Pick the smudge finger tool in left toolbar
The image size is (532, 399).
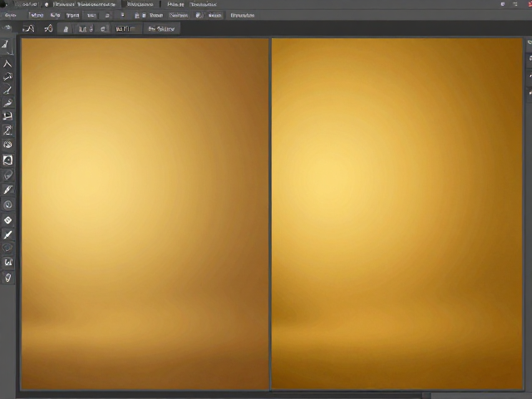7,103
